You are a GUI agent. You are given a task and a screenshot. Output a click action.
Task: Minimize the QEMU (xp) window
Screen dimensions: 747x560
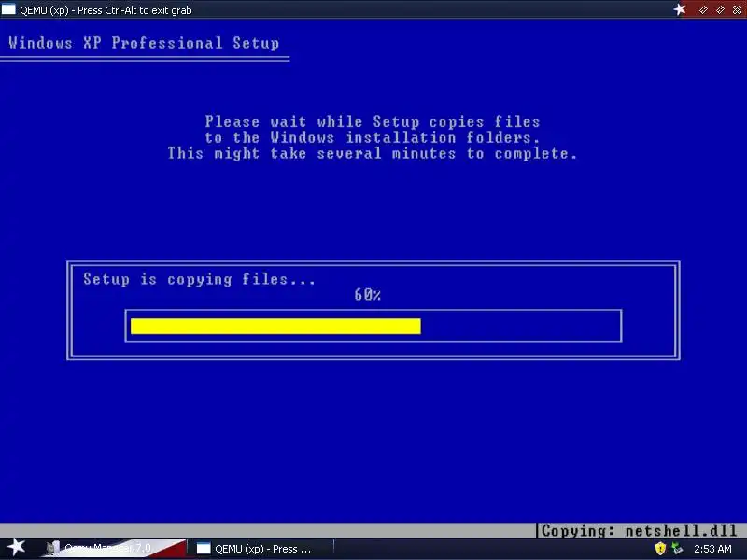click(703, 9)
